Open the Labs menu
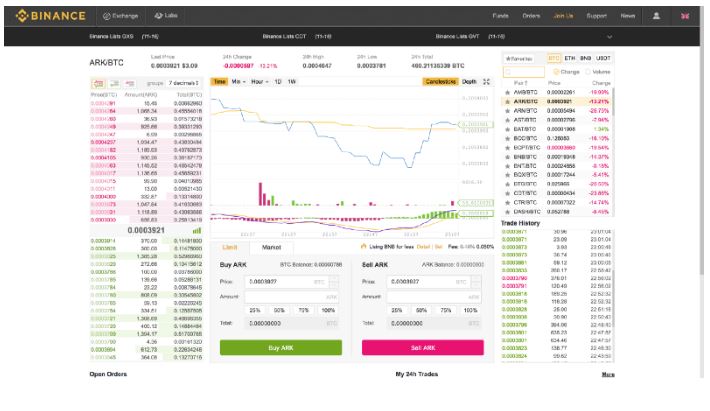 point(166,16)
